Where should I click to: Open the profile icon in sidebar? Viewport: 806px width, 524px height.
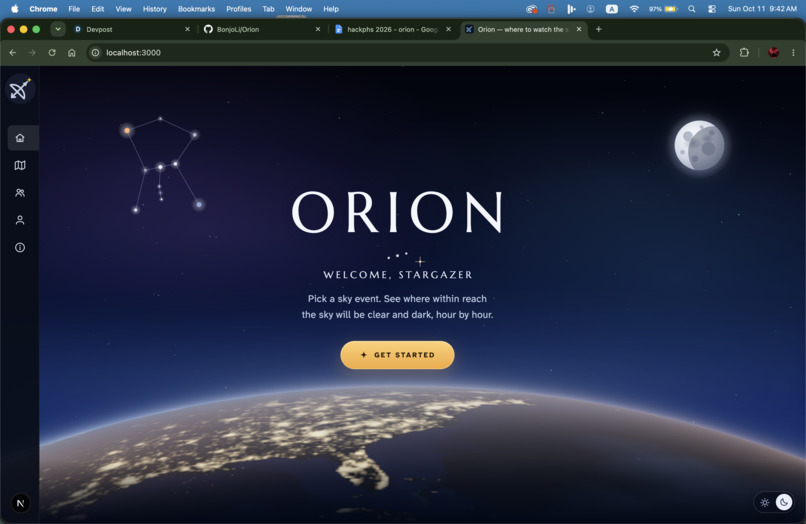(x=20, y=220)
